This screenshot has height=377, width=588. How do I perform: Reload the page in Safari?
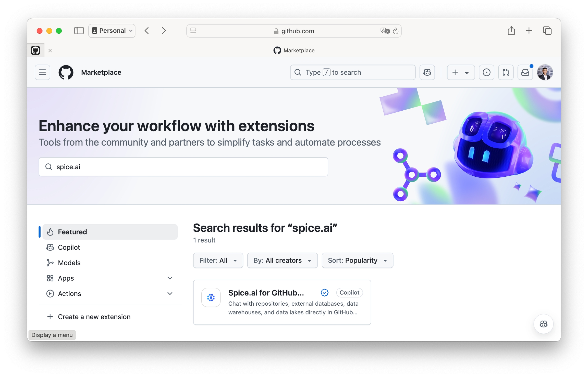(x=396, y=31)
